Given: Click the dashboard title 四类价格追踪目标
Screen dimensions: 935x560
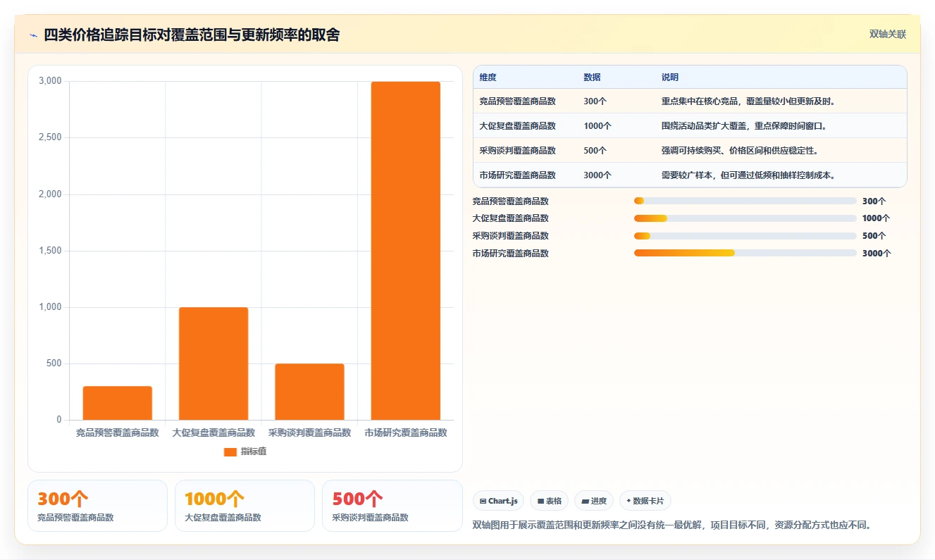Looking at the screenshot, I should [192, 35].
